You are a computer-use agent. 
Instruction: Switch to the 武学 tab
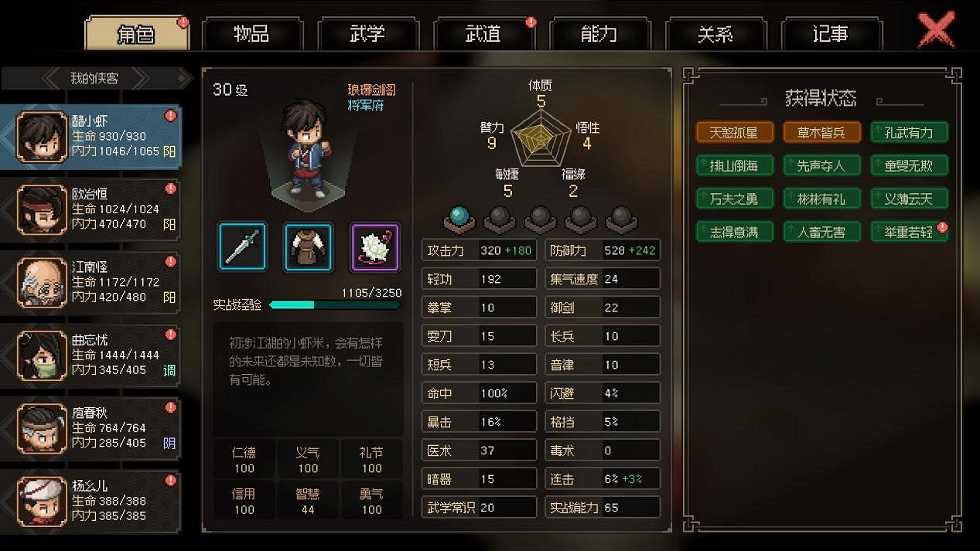click(367, 34)
